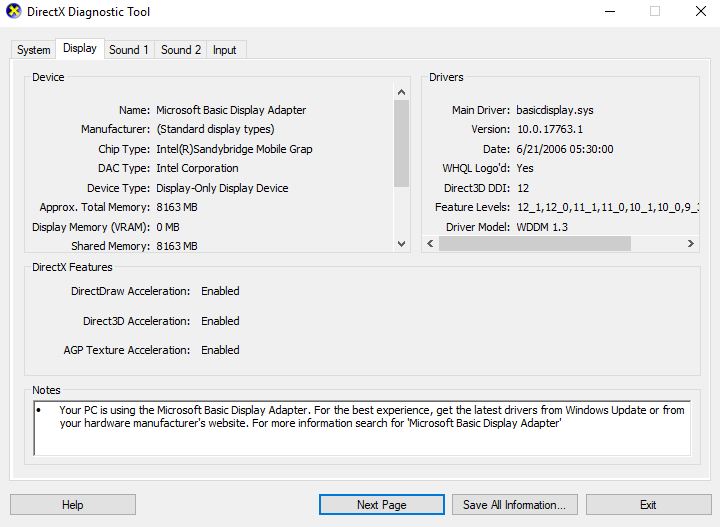Click the 'Driver Model:' label
Viewport: 720px width, 527px height.
pyautogui.click(x=478, y=227)
